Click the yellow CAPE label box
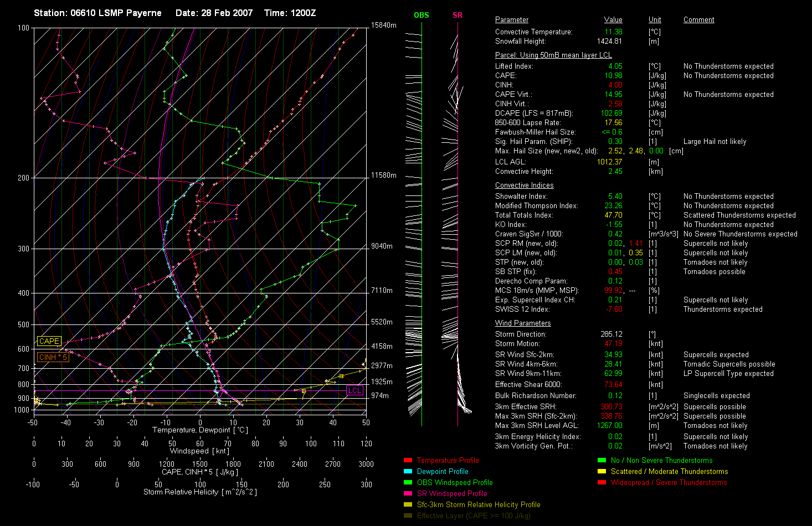The height and width of the screenshot is (526, 812). (49, 341)
